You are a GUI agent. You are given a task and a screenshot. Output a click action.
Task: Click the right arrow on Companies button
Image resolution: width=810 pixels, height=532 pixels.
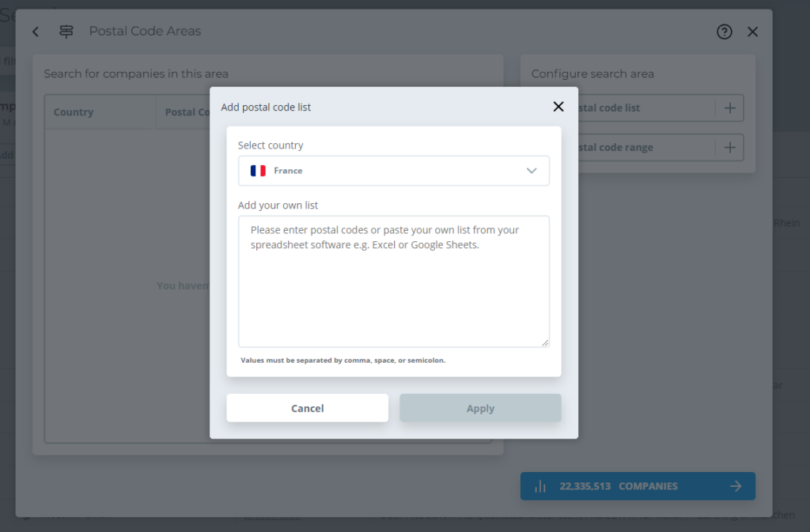pos(736,486)
